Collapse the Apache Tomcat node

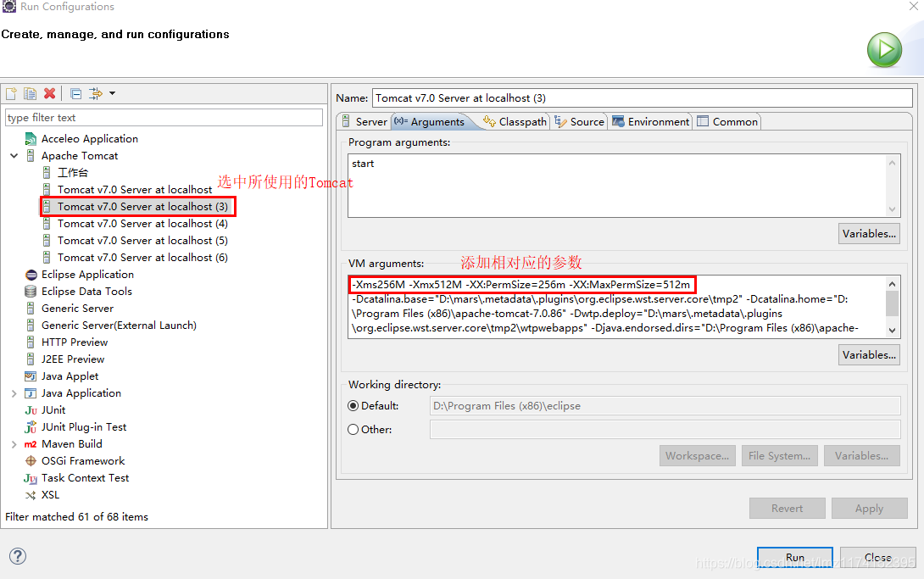coord(14,155)
